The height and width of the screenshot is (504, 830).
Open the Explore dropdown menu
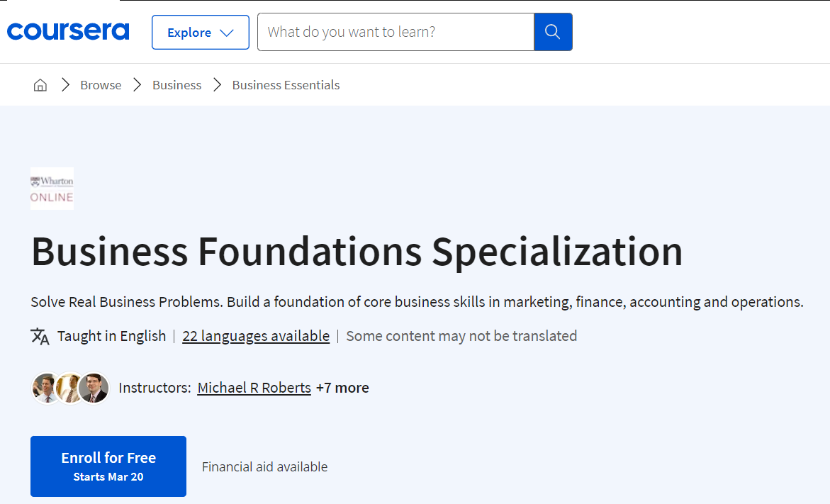click(200, 33)
